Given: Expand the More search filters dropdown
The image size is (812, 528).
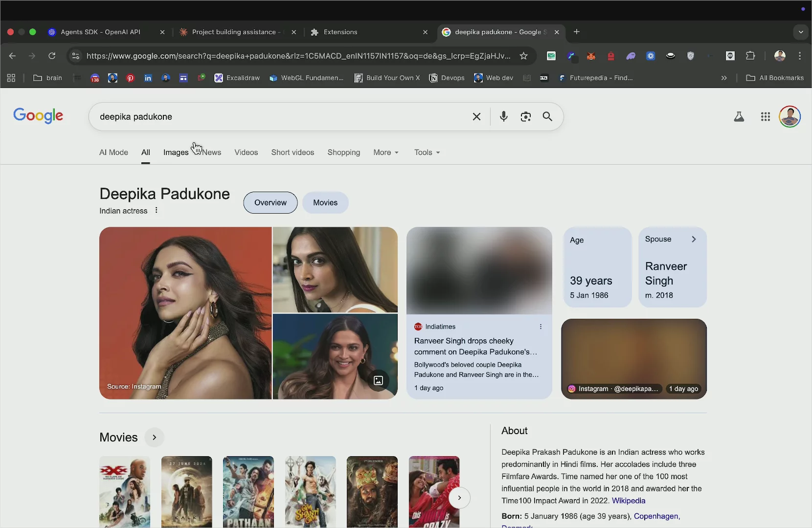Looking at the screenshot, I should coord(385,153).
